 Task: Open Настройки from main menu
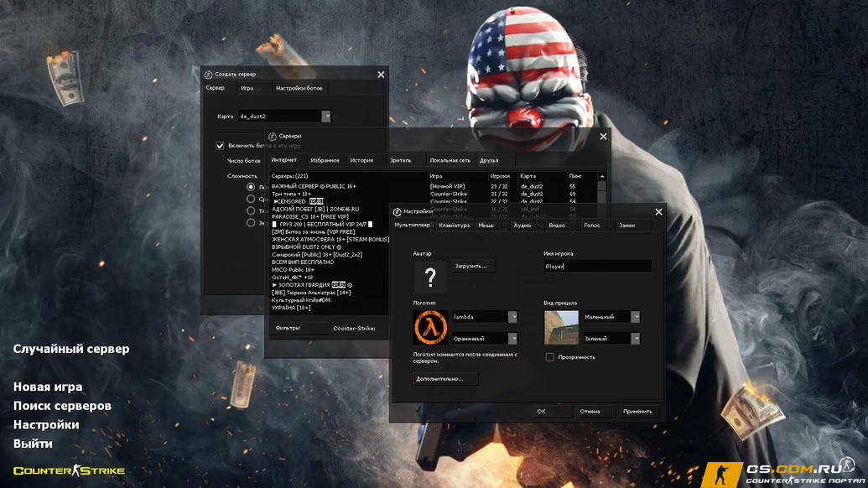coord(46,424)
